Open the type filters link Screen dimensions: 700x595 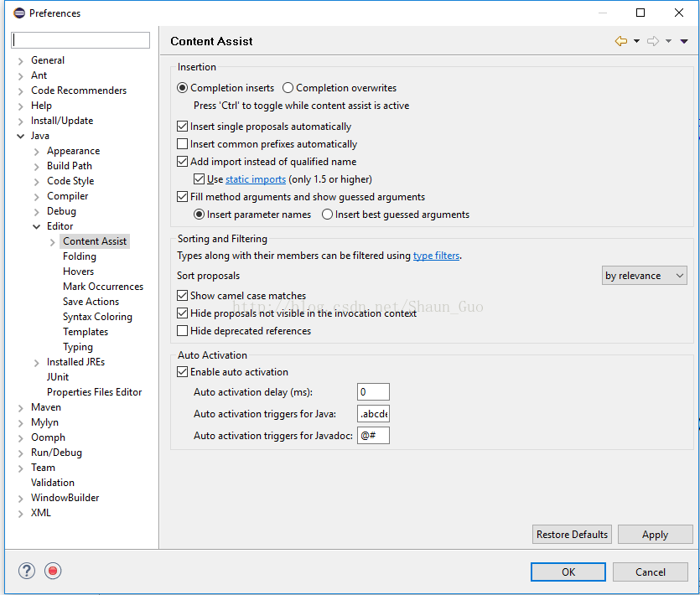pos(436,256)
